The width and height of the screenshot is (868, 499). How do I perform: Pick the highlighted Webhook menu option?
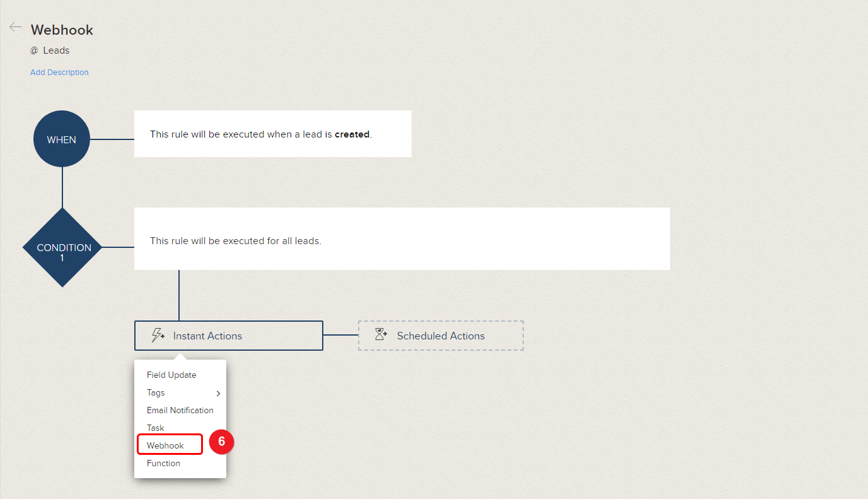pyautogui.click(x=166, y=445)
